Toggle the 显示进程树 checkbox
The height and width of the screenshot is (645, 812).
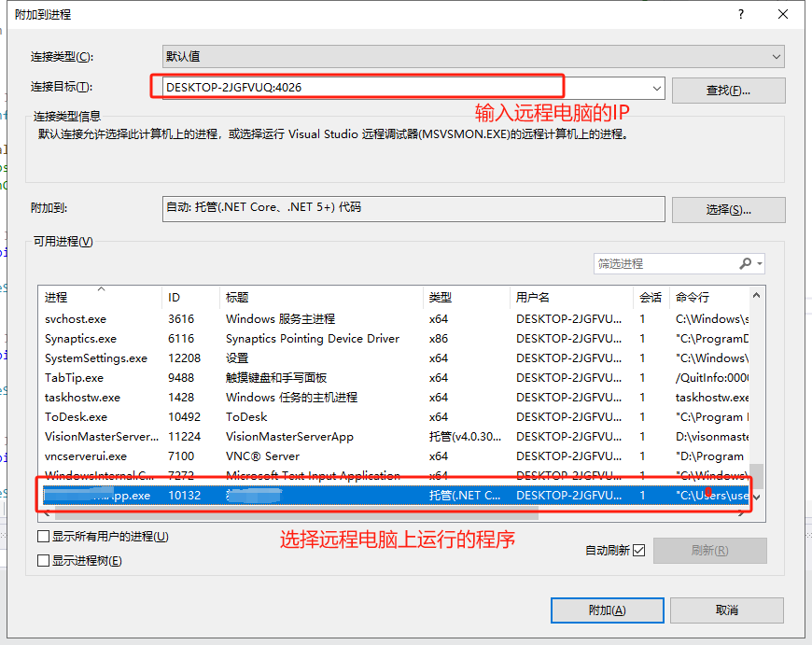[44, 561]
